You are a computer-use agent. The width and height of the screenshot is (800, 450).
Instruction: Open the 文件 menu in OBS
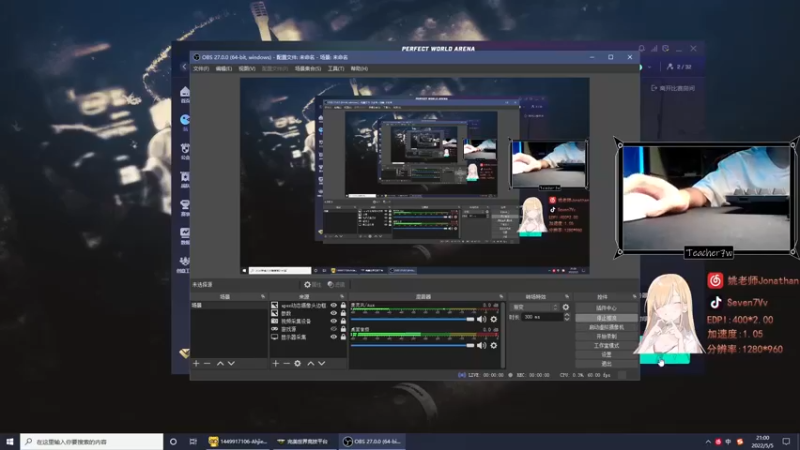pyautogui.click(x=201, y=68)
